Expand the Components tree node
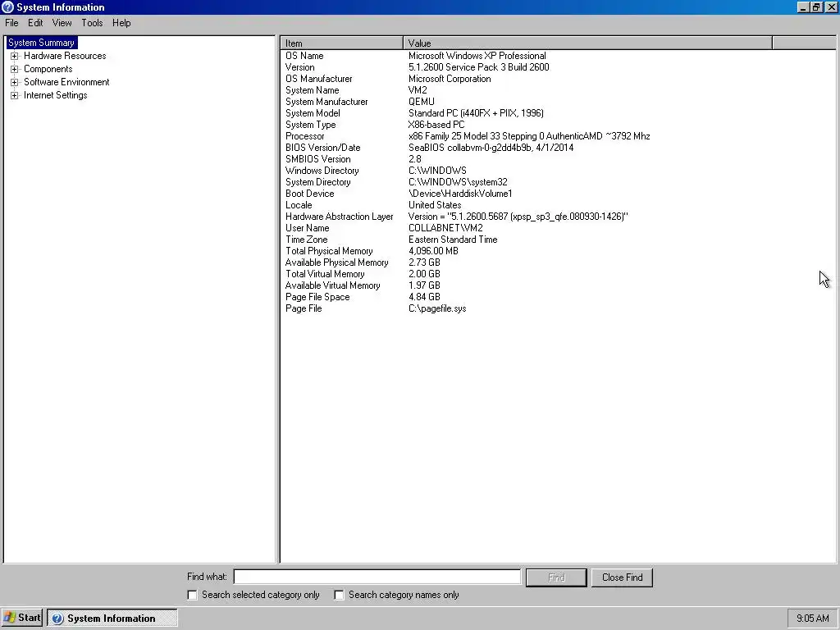 [15, 69]
